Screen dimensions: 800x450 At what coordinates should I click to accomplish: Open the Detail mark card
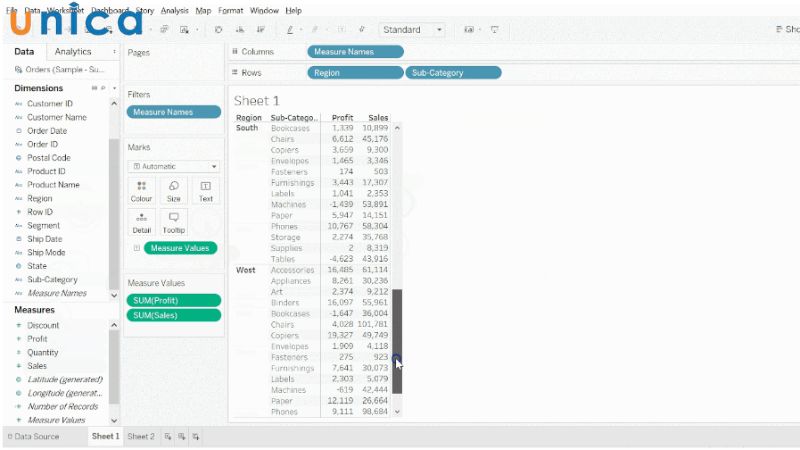[x=141, y=223]
